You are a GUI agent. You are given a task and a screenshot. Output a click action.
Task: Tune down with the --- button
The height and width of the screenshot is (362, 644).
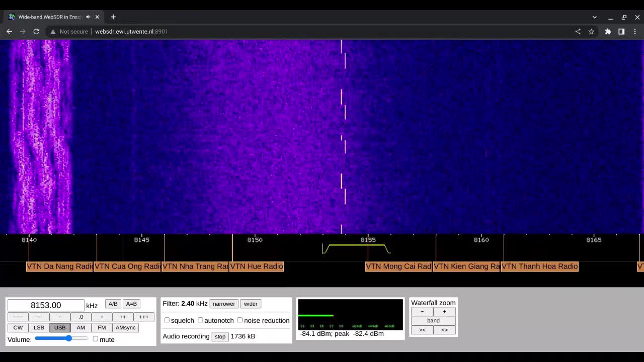[x=18, y=317]
